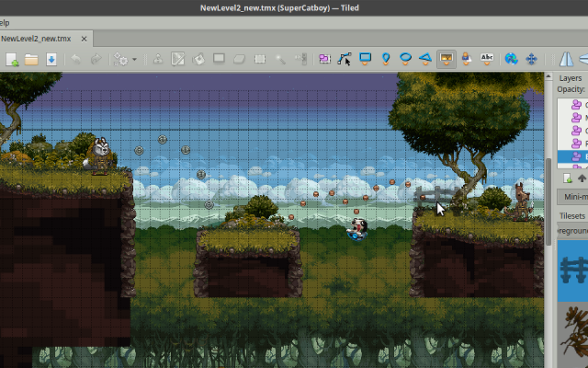Undo the last action
The height and width of the screenshot is (368, 588).
point(76,59)
